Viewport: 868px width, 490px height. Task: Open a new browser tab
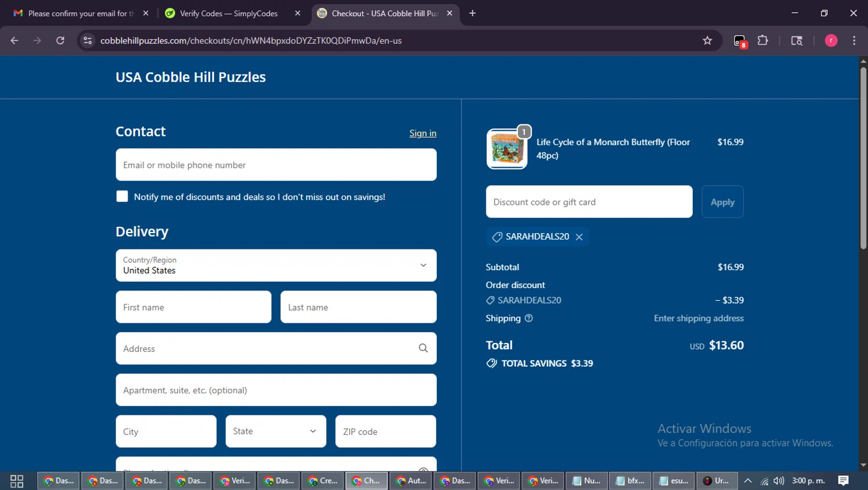[x=472, y=13]
